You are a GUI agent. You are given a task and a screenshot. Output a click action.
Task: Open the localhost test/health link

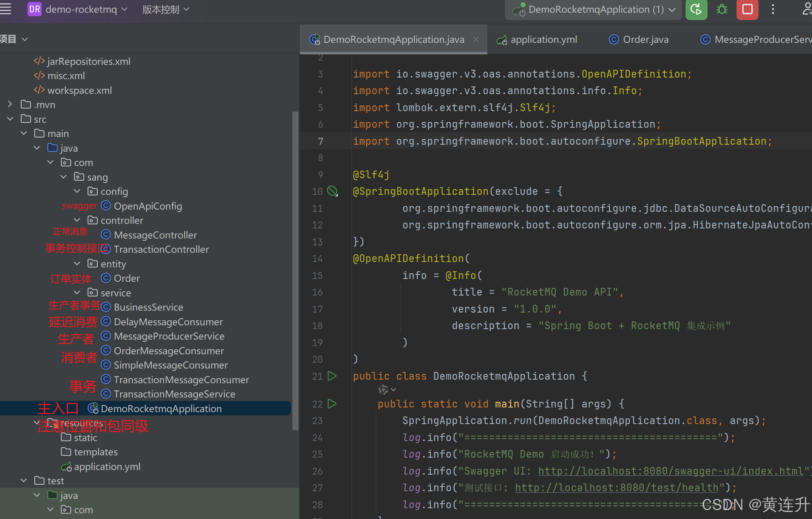click(617, 488)
